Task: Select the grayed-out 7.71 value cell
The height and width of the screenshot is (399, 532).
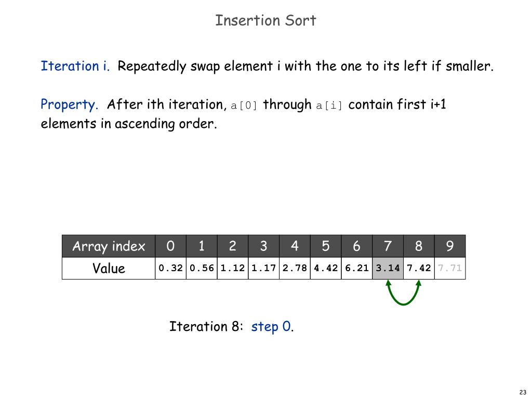Action: click(450, 268)
